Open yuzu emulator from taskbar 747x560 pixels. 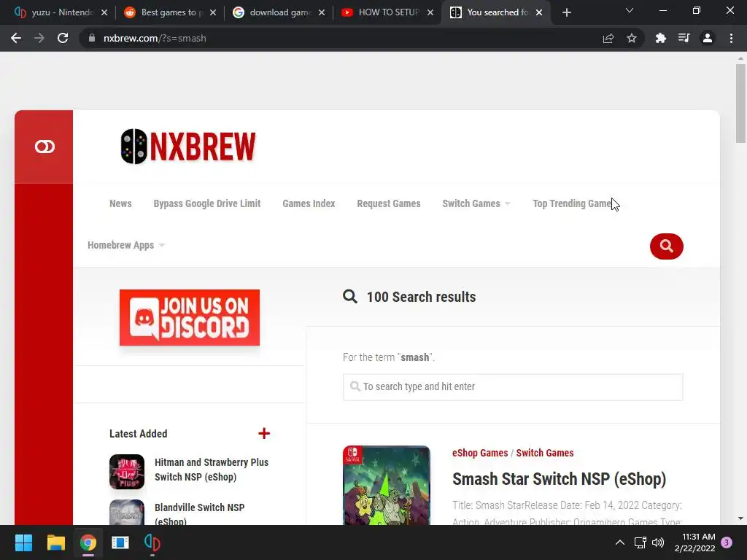[152, 542]
